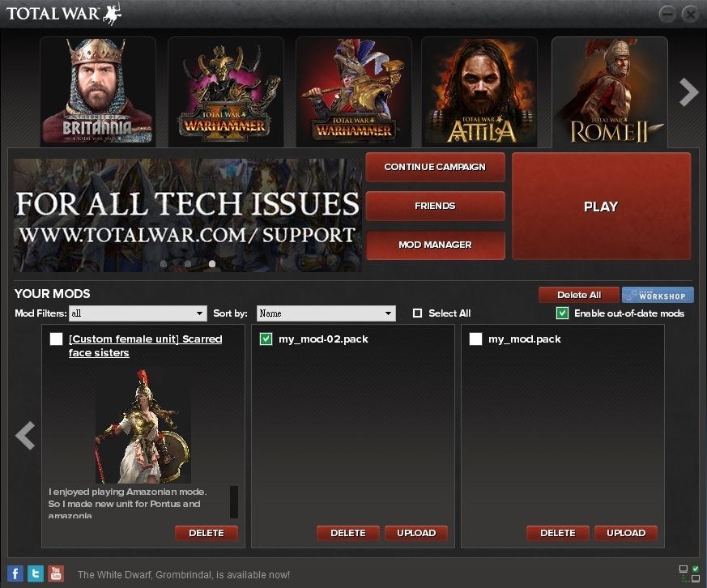The height and width of the screenshot is (588, 707).
Task: Click the Continue Campaign option
Action: 435,167
